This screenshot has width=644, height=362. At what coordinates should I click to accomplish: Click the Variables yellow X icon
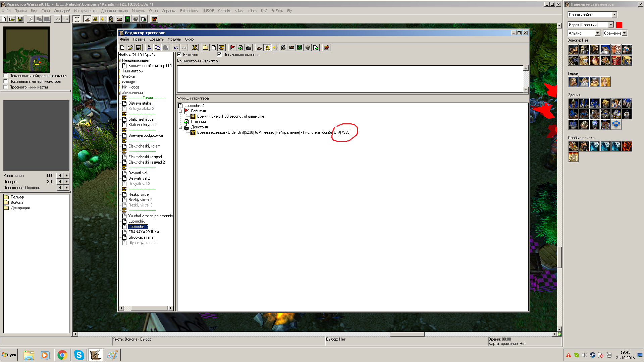tap(195, 48)
